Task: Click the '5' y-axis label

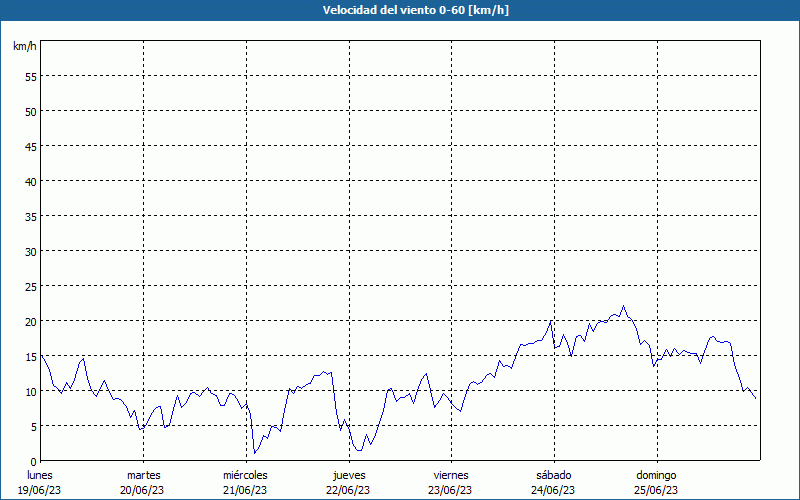Action: (x=34, y=427)
